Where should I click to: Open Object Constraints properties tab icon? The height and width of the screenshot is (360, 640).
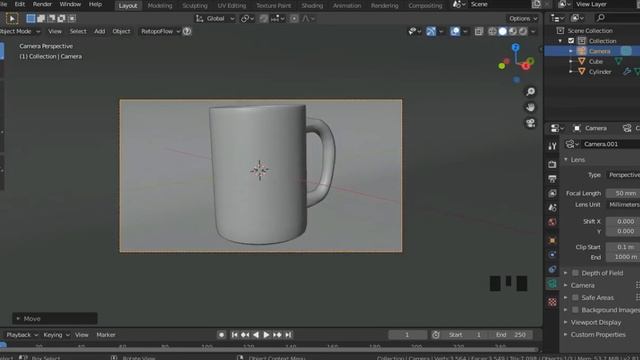pyautogui.click(x=552, y=269)
